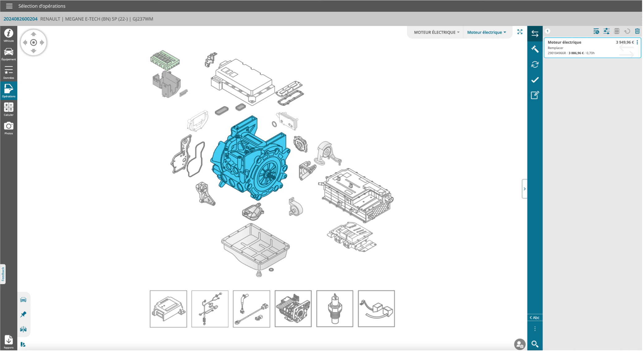This screenshot has height=352, width=644.
Task: Select the hammer repair tool
Action: pyautogui.click(x=535, y=49)
